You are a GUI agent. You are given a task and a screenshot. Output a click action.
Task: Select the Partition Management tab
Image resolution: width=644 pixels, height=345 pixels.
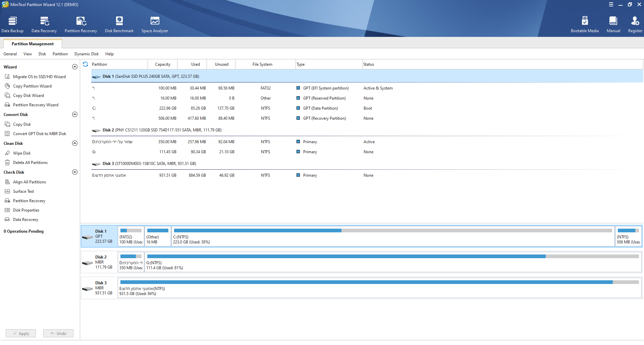(x=33, y=44)
